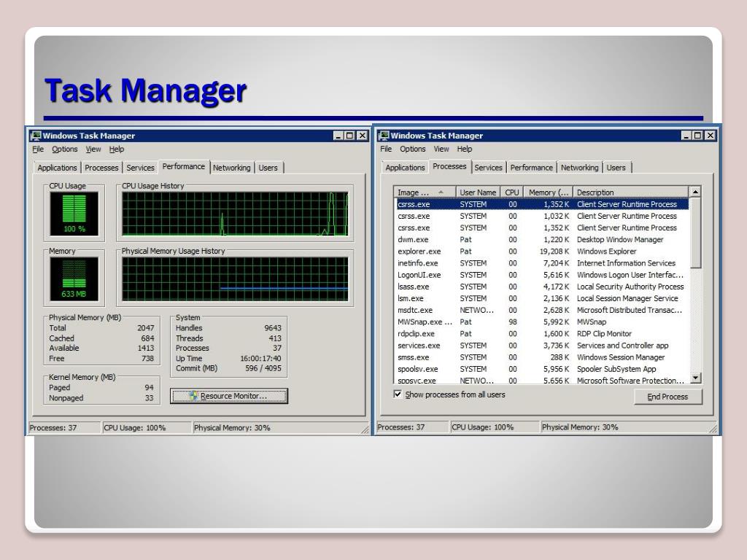Click the CPU Usage History graph

(236, 214)
